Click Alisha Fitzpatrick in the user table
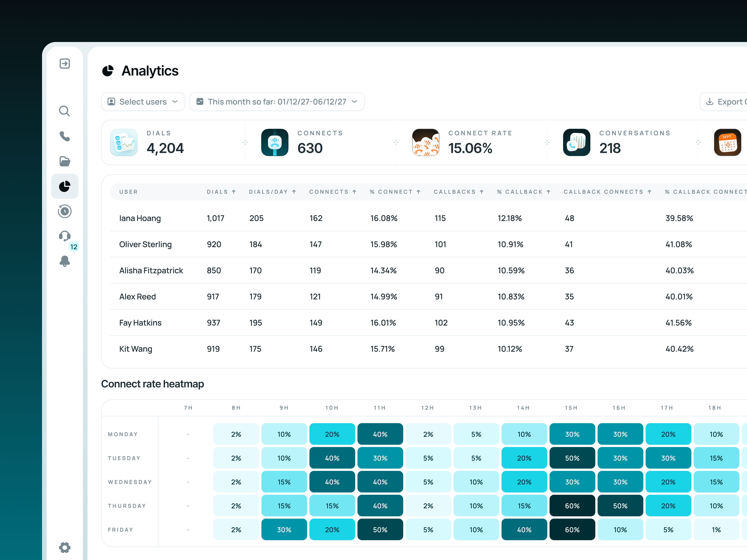 click(151, 270)
